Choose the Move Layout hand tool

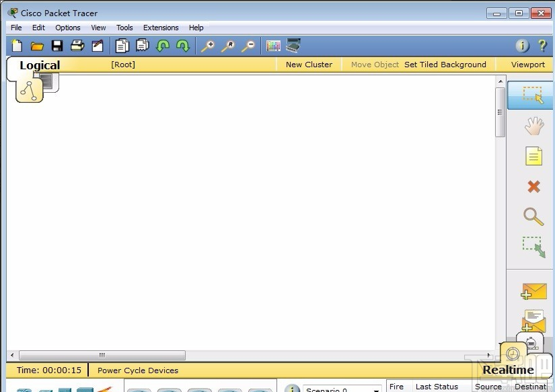coord(534,126)
